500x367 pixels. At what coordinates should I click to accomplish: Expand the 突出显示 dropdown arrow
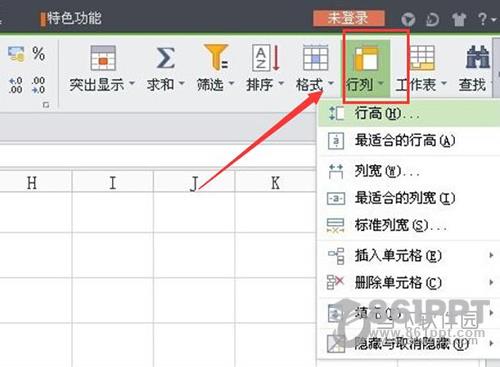[x=132, y=83]
